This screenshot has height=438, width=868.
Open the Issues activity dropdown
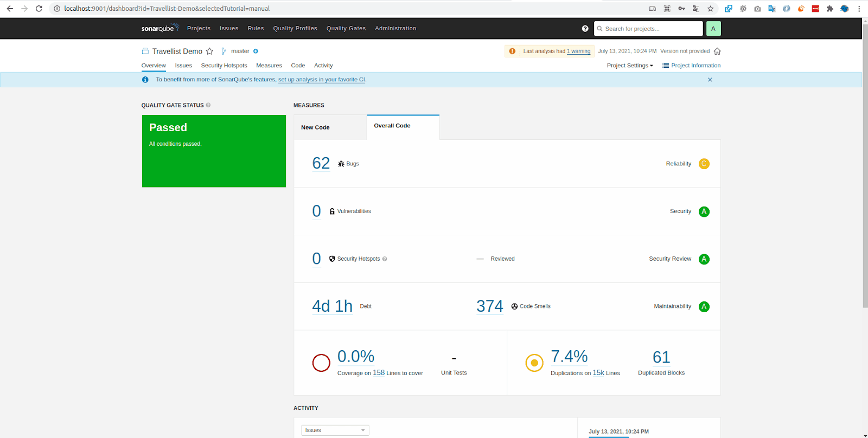coord(335,430)
